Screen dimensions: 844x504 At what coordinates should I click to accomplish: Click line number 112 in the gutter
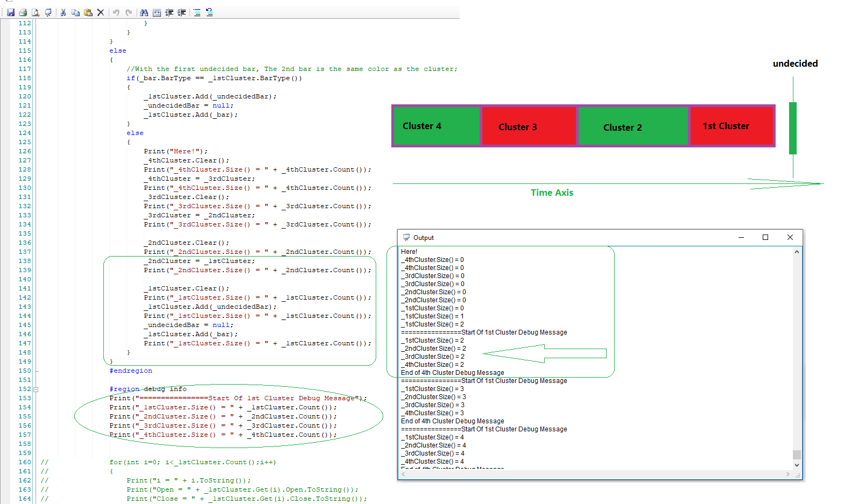pyautogui.click(x=25, y=23)
